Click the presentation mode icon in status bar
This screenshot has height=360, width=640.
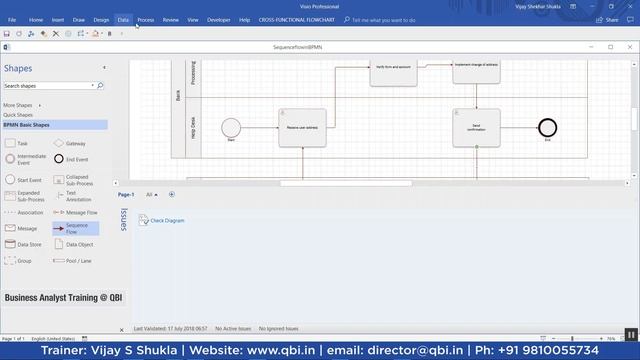543,338
